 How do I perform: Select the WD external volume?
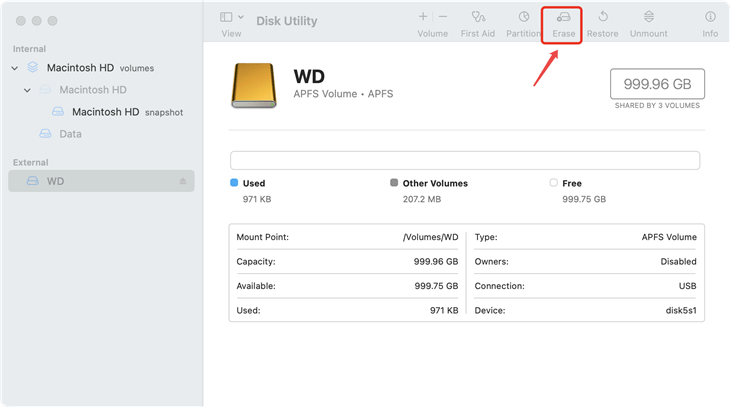point(55,181)
